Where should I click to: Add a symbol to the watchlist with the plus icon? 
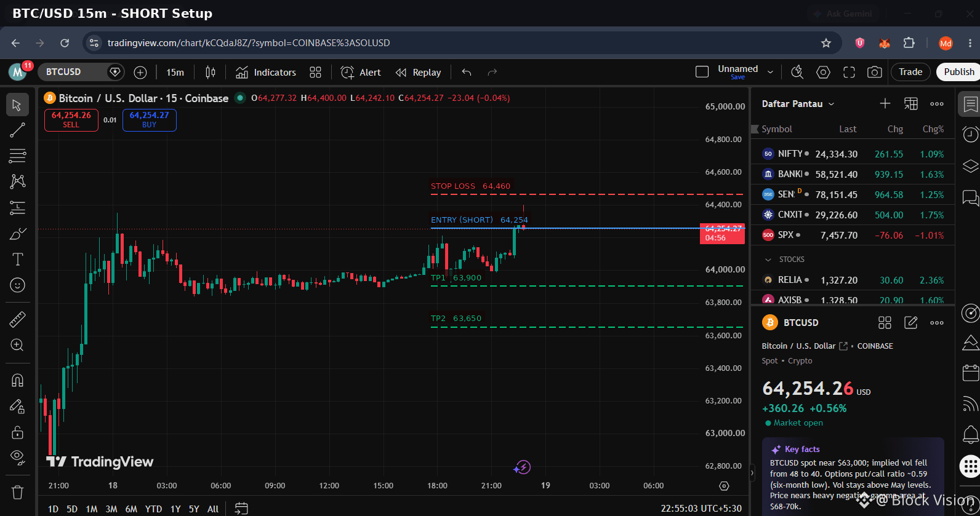[x=885, y=104]
